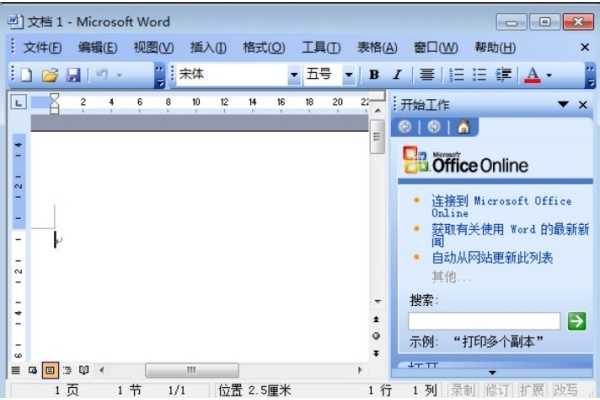Open the 帮助(H) menu
This screenshot has width=600, height=400.
click(495, 48)
